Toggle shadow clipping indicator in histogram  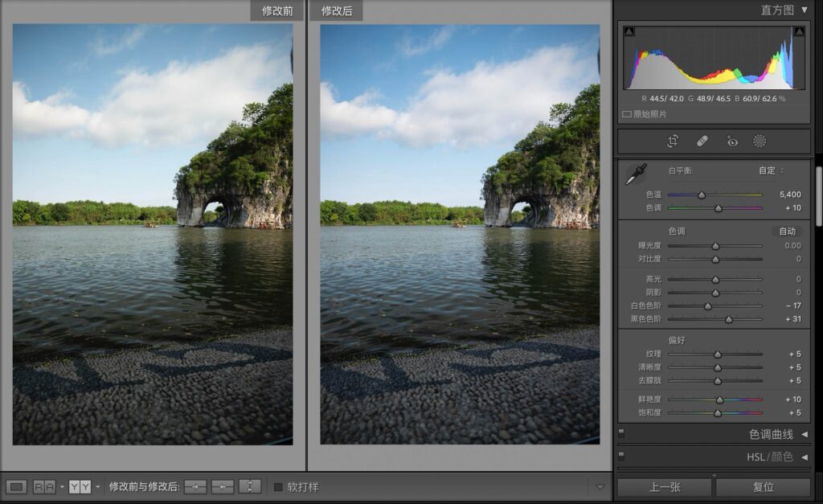(629, 31)
